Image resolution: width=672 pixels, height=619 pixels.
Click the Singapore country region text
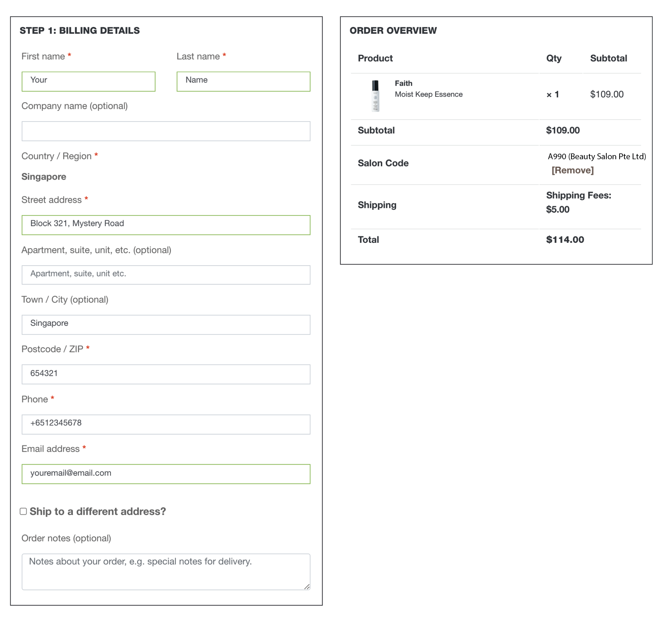click(44, 177)
